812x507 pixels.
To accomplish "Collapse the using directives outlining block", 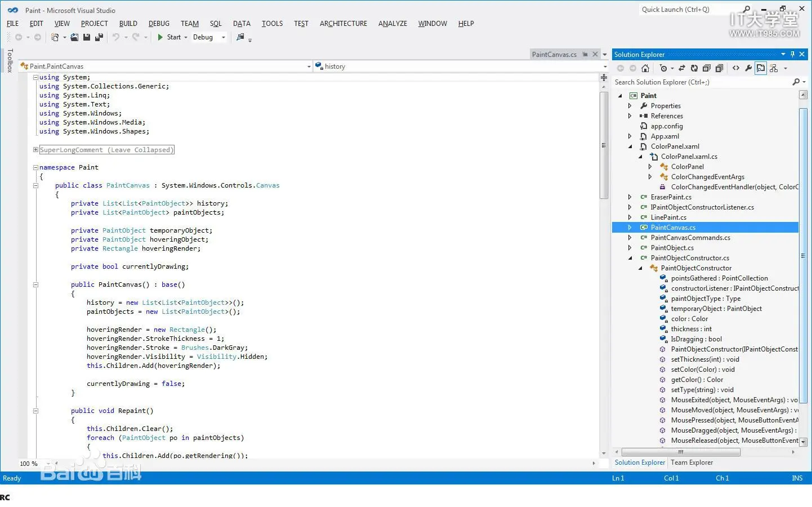I will pyautogui.click(x=35, y=78).
